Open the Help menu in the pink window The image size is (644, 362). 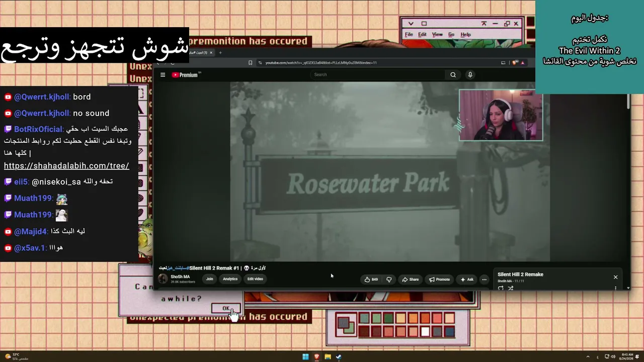pyautogui.click(x=466, y=35)
